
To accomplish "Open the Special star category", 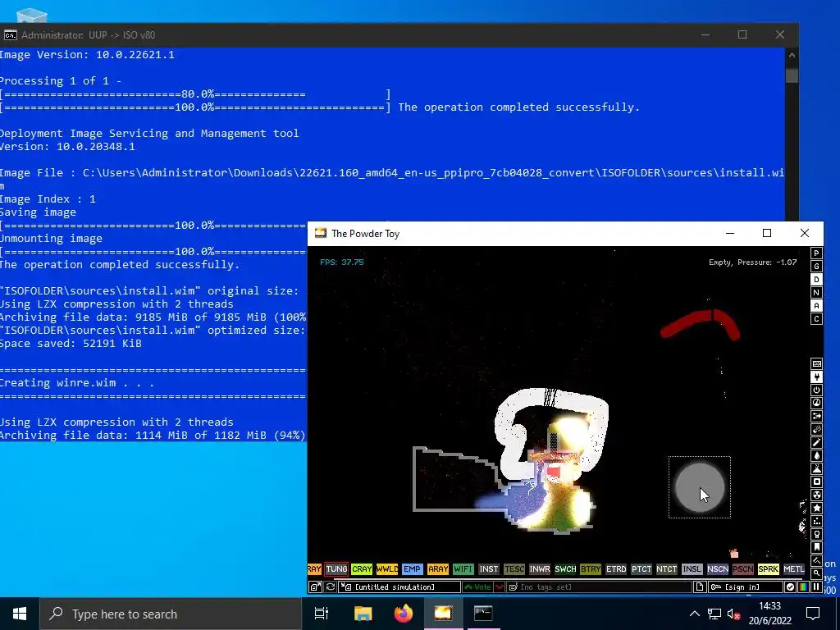I will [816, 508].
